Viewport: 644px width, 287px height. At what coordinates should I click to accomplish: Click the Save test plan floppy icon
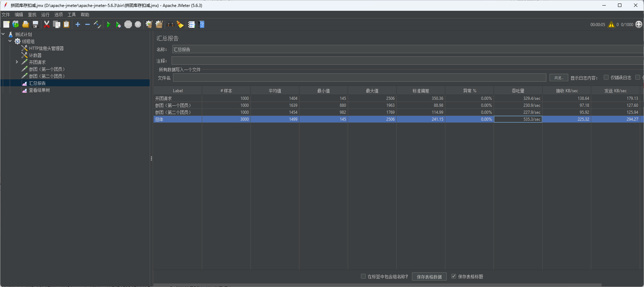35,24
